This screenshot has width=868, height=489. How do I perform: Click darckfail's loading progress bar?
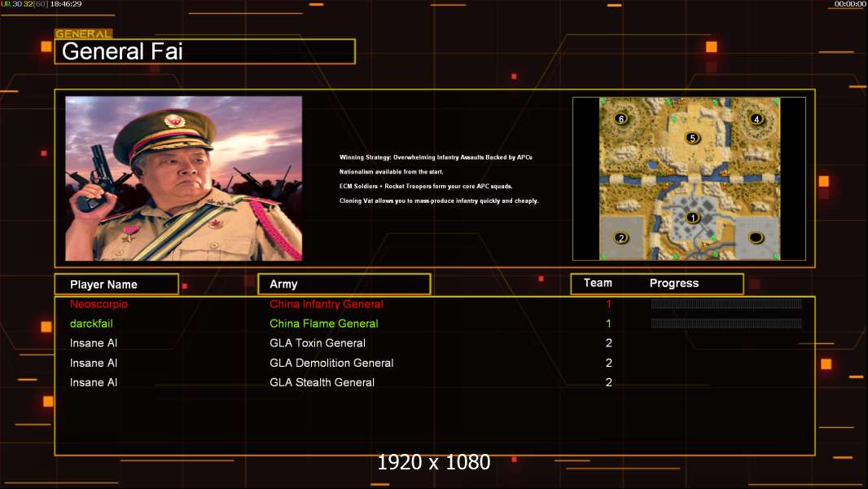coord(726,324)
